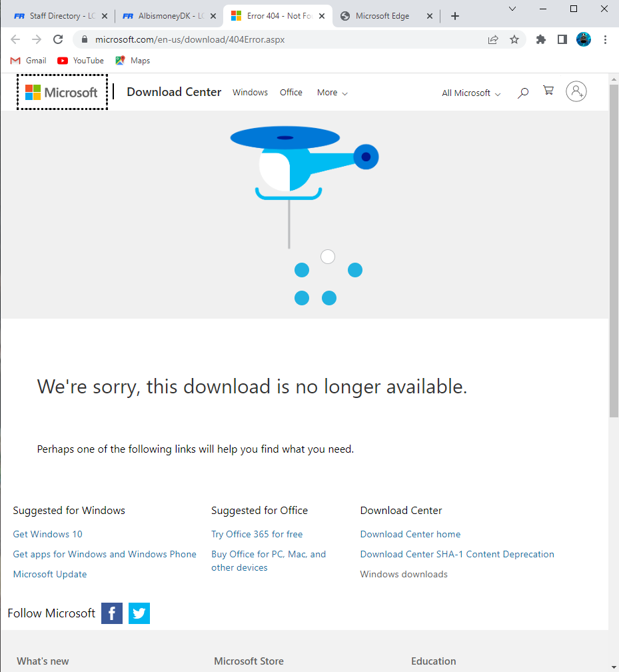Reload the page with refresh icon

(x=58, y=39)
